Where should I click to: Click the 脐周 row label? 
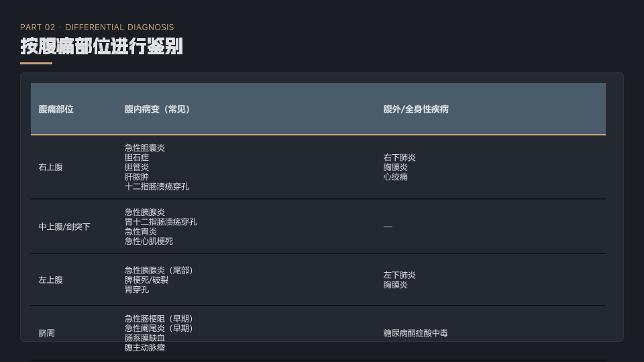pos(46,333)
